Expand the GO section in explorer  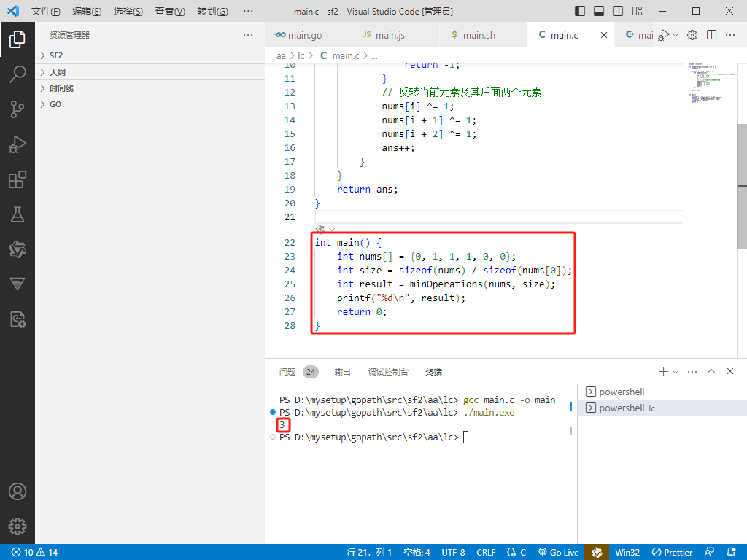[150, 104]
